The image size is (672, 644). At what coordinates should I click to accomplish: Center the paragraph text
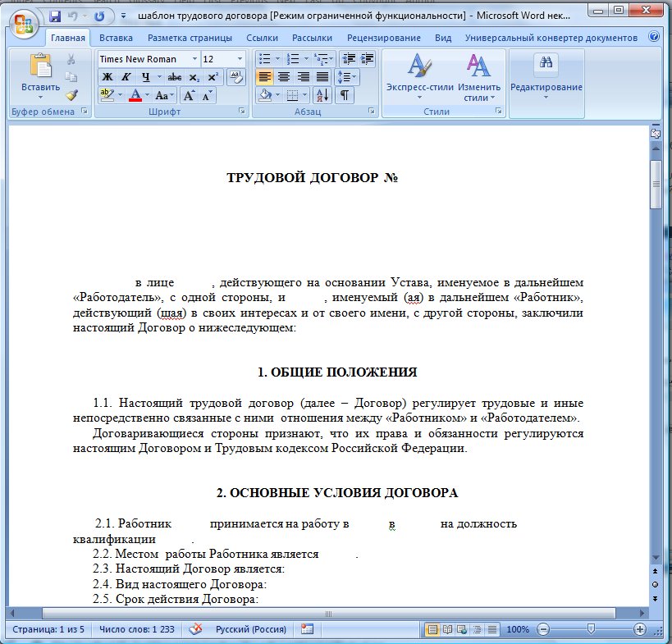pos(284,77)
